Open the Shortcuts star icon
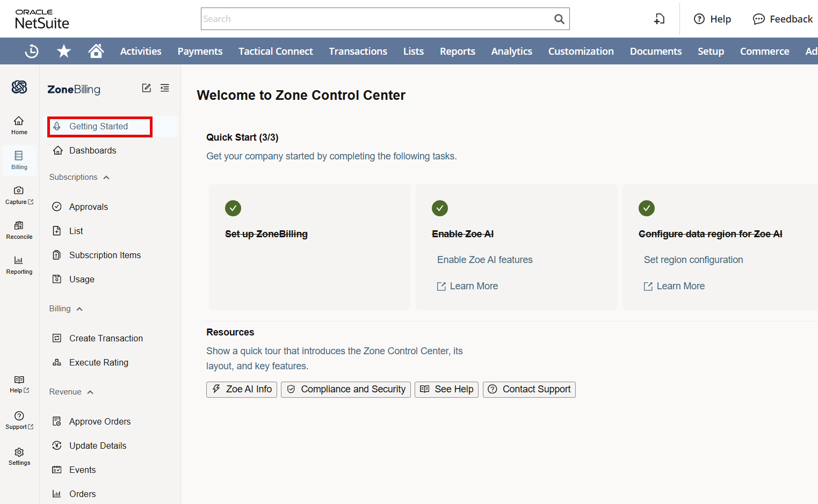818x504 pixels. (64, 51)
